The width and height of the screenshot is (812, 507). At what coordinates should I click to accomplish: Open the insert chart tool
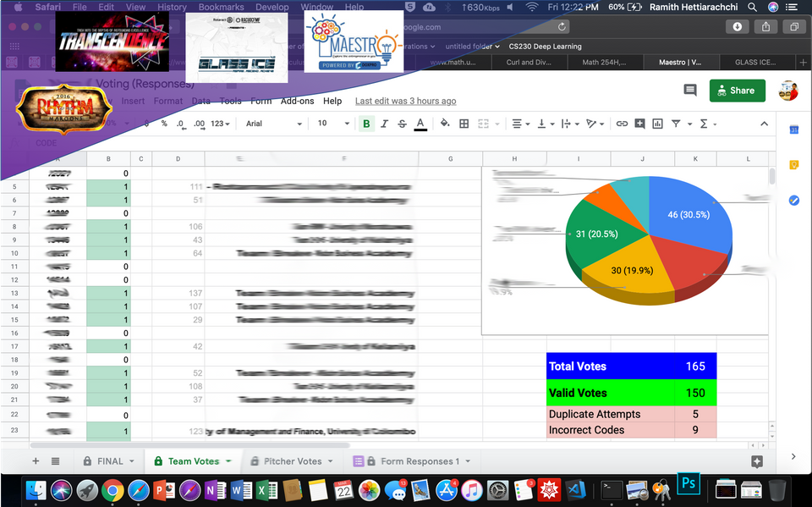[657, 124]
